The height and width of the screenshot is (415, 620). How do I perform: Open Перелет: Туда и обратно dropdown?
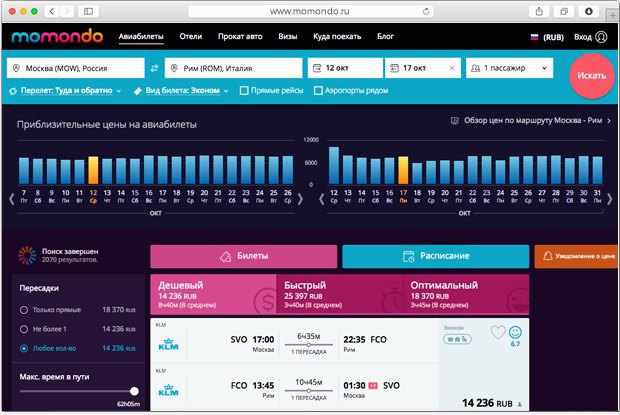coord(65,91)
